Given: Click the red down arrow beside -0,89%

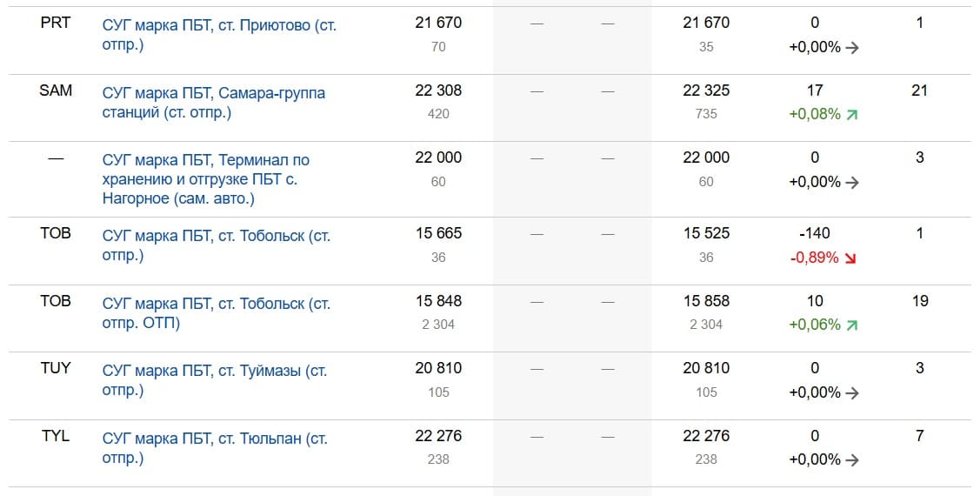Looking at the screenshot, I should point(850,258).
